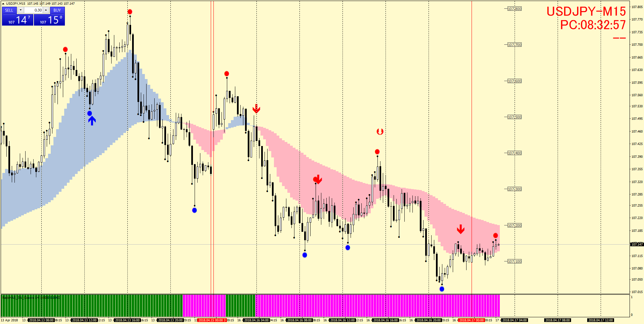Viewport: 644px width, 324px height.
Task: Select the blue up arrow signal
Action: pyautogui.click(x=92, y=120)
